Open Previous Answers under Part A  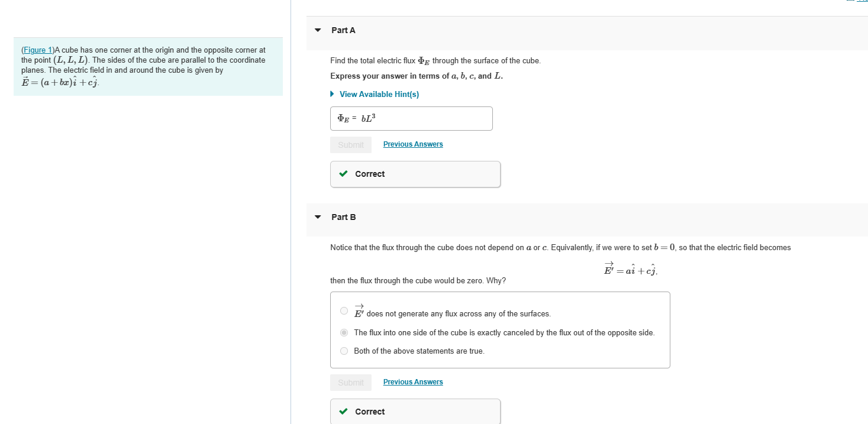tap(413, 144)
